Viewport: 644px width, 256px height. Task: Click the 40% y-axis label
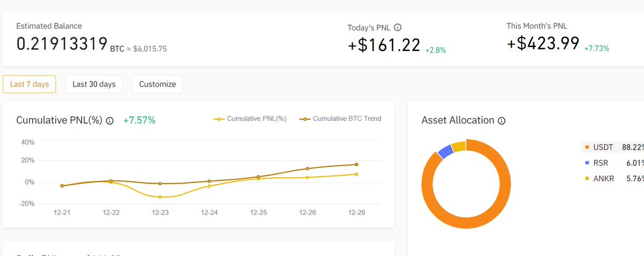(x=28, y=142)
